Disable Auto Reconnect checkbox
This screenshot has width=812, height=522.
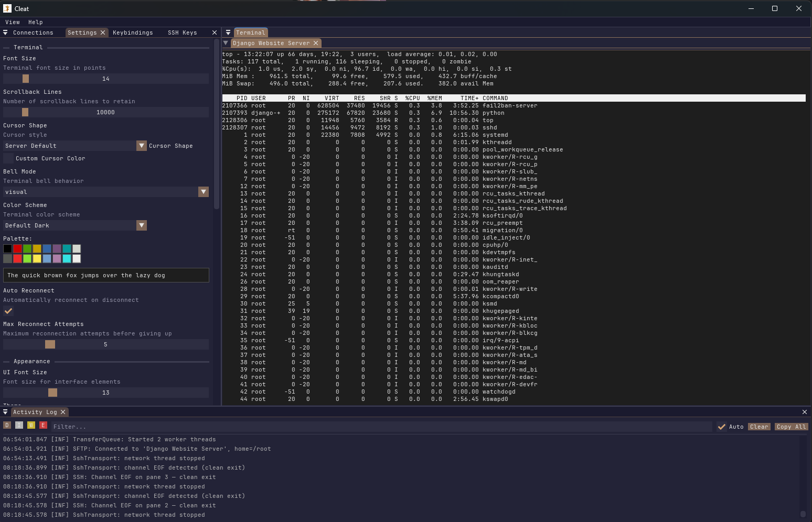point(8,311)
